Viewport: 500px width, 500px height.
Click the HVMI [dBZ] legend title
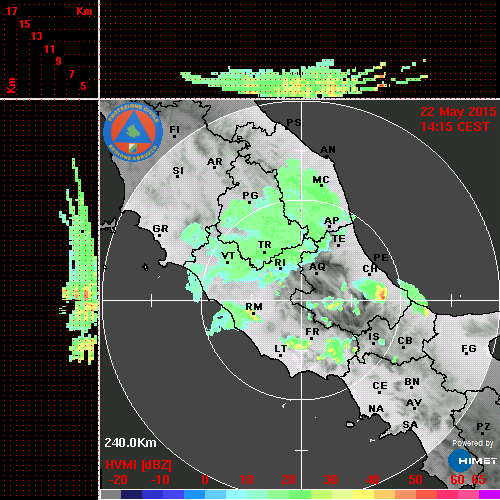(x=138, y=465)
